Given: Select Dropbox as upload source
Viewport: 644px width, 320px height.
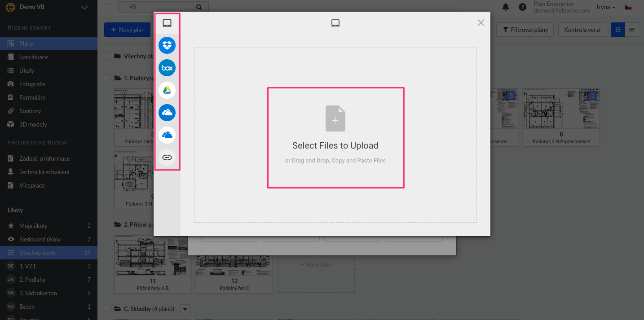Looking at the screenshot, I should (x=167, y=45).
